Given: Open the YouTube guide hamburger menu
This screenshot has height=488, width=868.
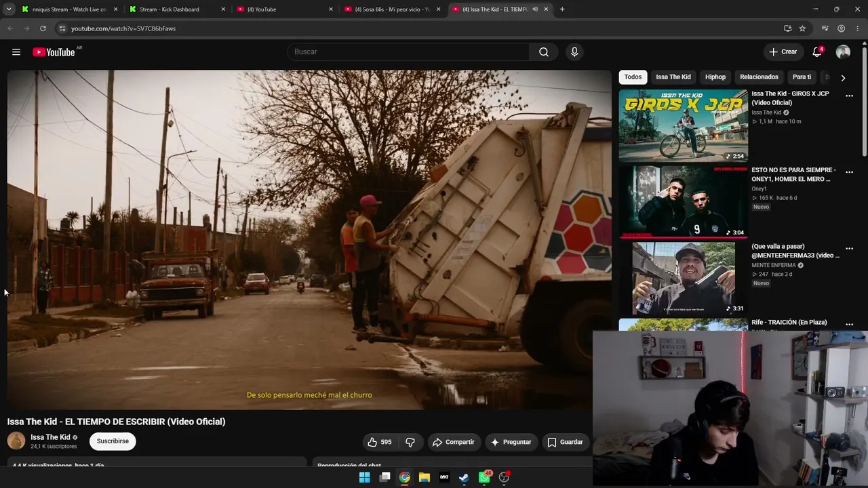Looking at the screenshot, I should tap(16, 52).
